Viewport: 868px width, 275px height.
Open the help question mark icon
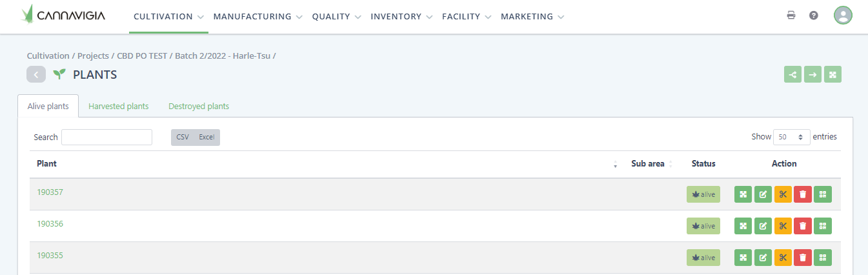coord(814,15)
